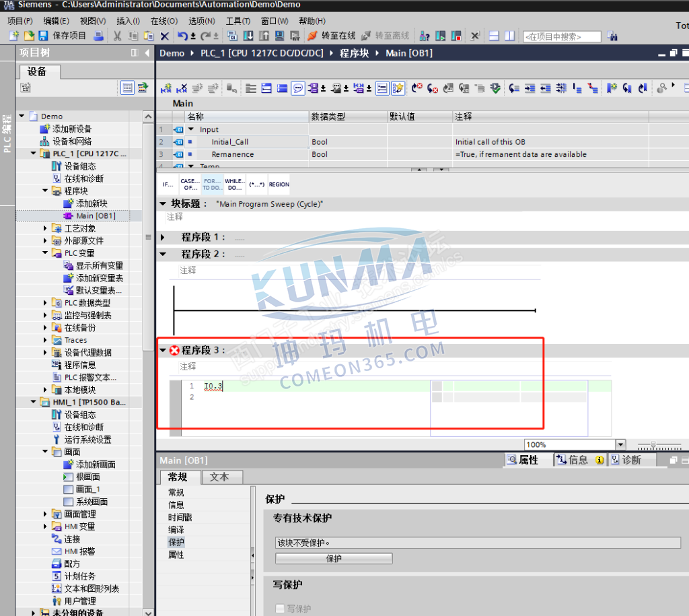Open 根画面 screen item
This screenshot has width=689, height=616.
click(81, 477)
